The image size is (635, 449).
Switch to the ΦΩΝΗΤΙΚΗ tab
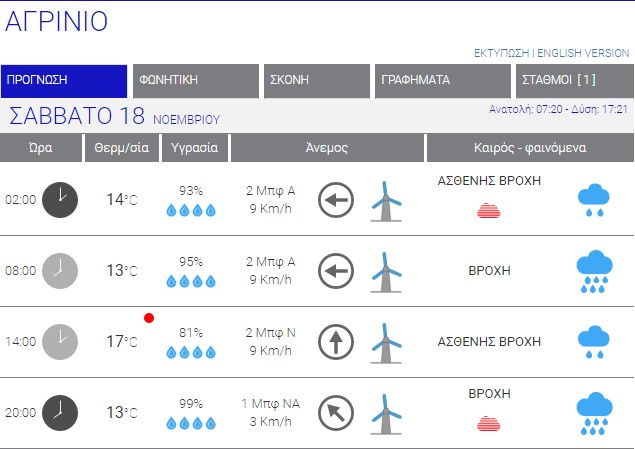(x=196, y=80)
